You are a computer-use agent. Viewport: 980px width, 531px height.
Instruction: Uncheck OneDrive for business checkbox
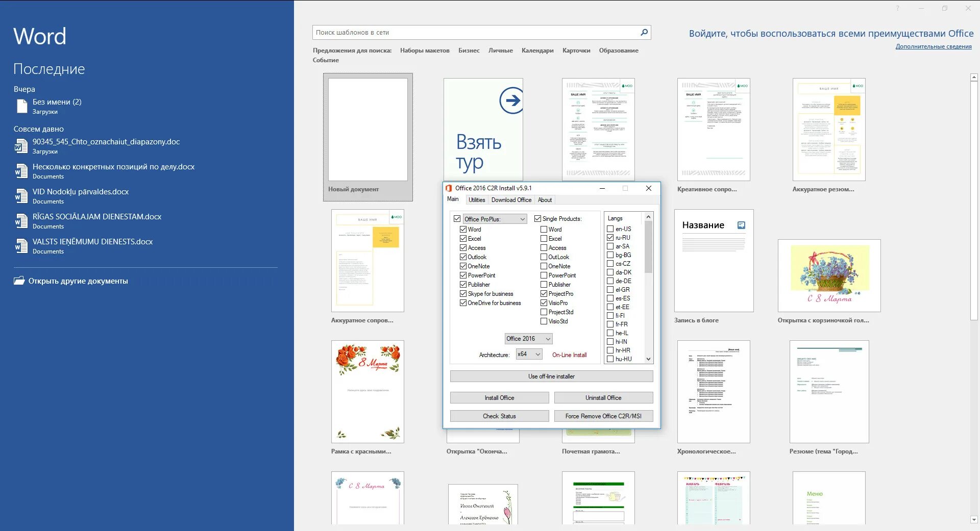[463, 303]
